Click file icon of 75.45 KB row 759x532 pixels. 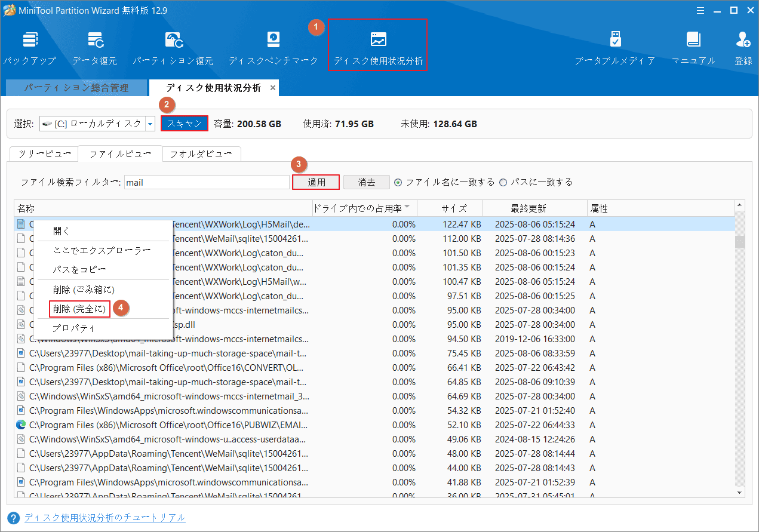point(21,353)
